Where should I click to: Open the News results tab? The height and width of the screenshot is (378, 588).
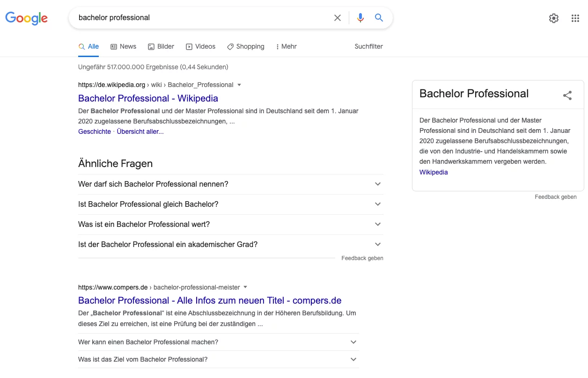click(x=124, y=46)
